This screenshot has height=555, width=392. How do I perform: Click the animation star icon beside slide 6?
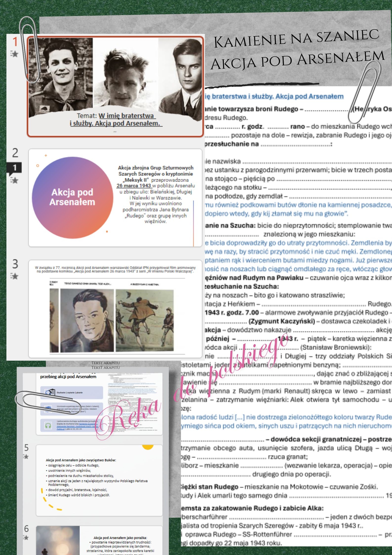click(26, 537)
